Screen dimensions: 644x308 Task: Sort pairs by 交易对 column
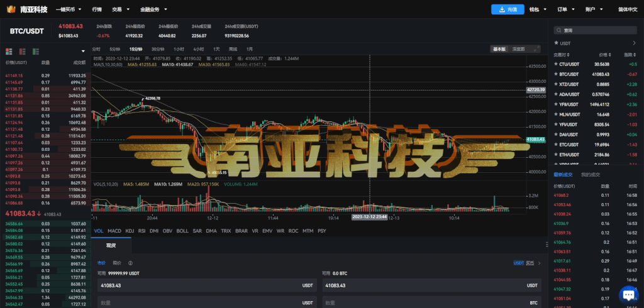click(561, 54)
